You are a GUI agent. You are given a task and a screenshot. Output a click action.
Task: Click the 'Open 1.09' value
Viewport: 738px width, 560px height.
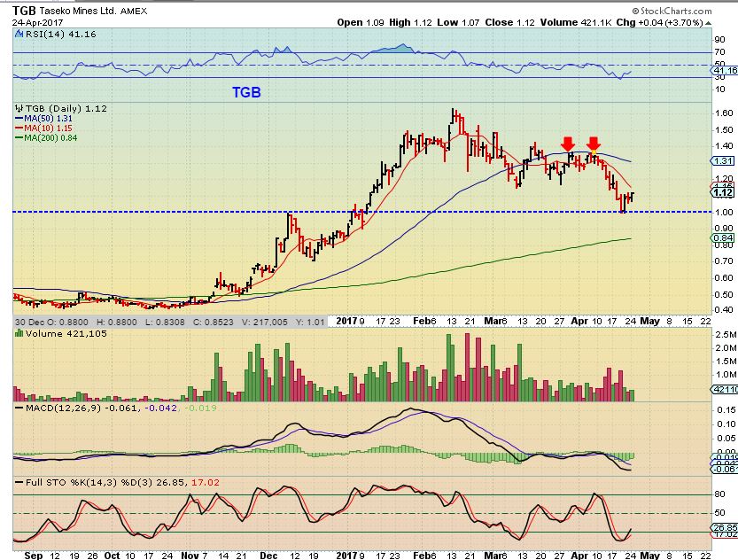361,22
